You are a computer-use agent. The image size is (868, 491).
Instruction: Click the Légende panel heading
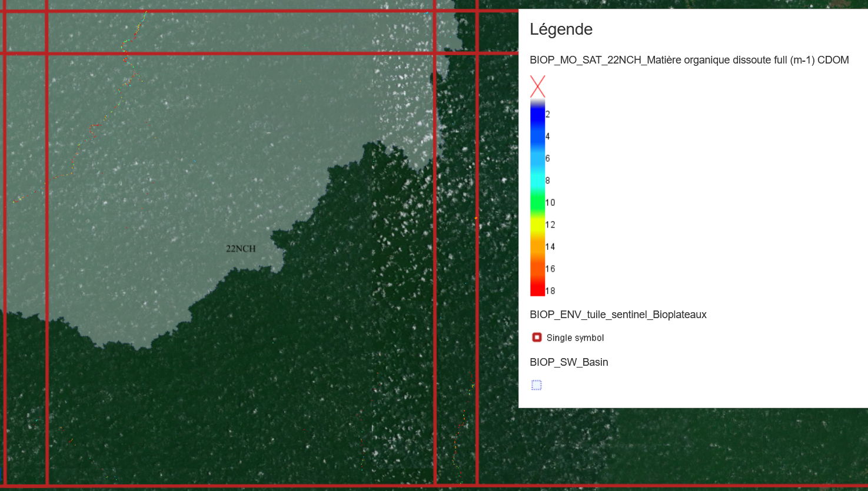(x=561, y=29)
